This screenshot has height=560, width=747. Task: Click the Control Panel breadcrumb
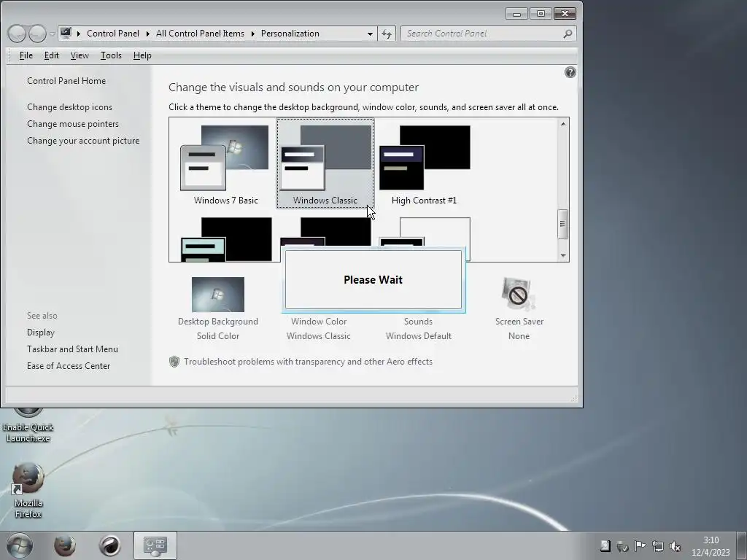[113, 34]
